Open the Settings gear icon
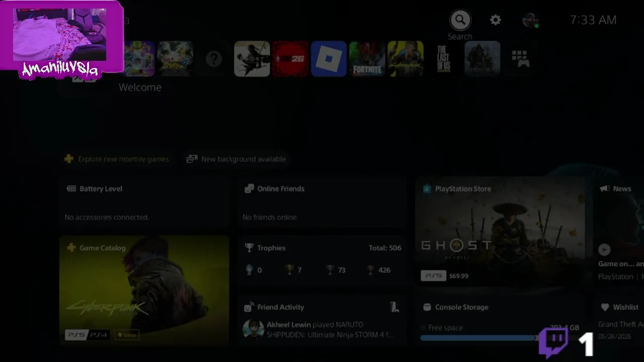Viewport: 644px width, 362px height. (496, 20)
